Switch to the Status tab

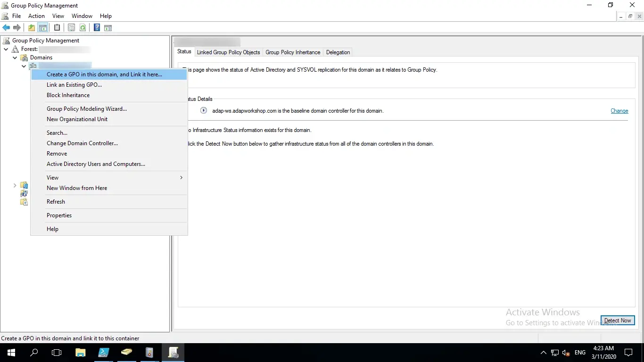(x=184, y=52)
